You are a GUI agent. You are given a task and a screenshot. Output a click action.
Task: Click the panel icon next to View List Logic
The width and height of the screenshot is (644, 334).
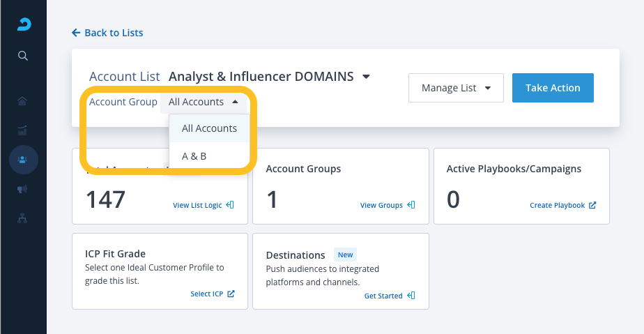[230, 204]
